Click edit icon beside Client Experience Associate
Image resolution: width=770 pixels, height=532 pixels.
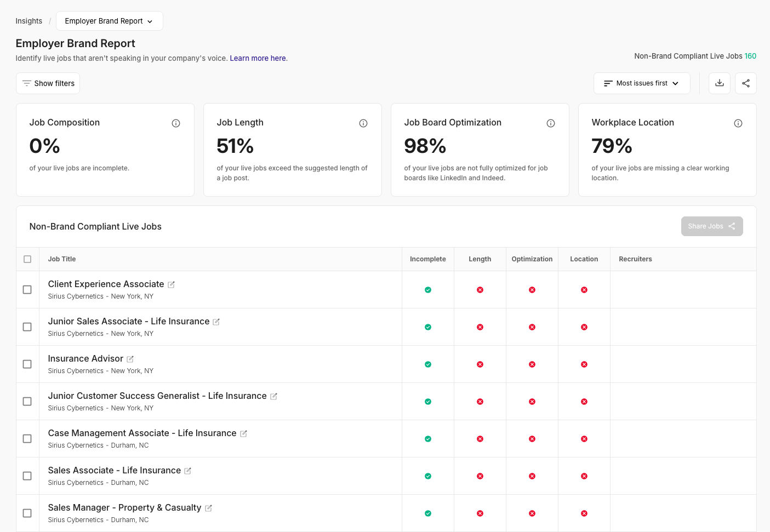pyautogui.click(x=171, y=285)
